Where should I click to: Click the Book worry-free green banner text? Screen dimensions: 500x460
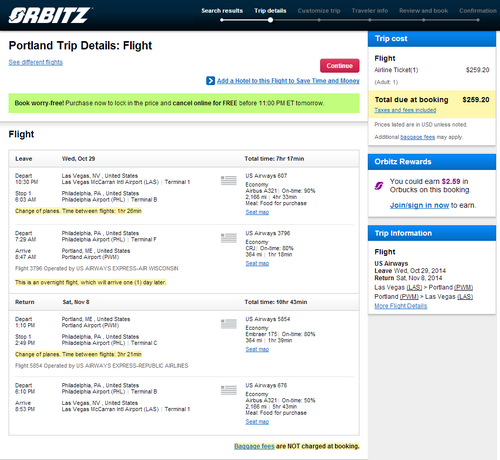pyautogui.click(x=169, y=103)
